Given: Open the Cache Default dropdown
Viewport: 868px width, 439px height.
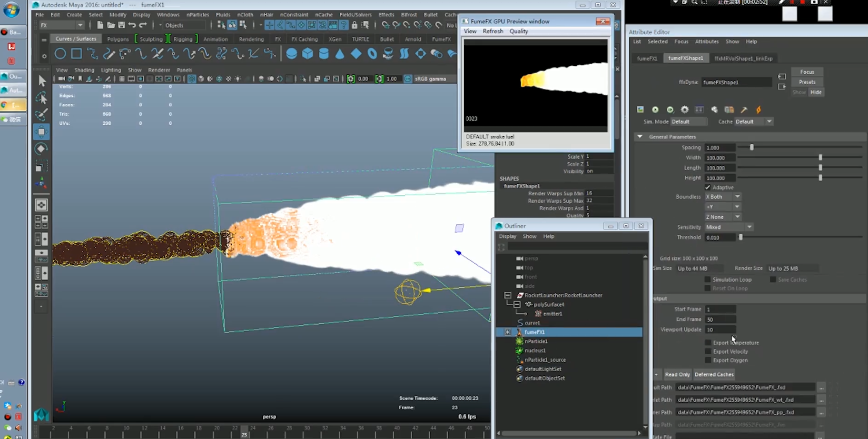Looking at the screenshot, I should pyautogui.click(x=754, y=122).
